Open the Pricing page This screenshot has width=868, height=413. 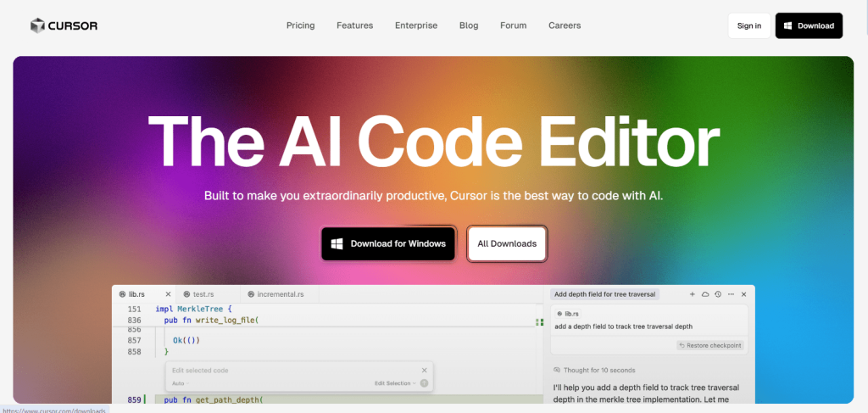(x=301, y=25)
